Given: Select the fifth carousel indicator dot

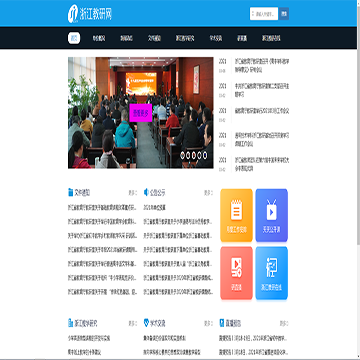Looking at the screenshot, I should (x=205, y=155).
